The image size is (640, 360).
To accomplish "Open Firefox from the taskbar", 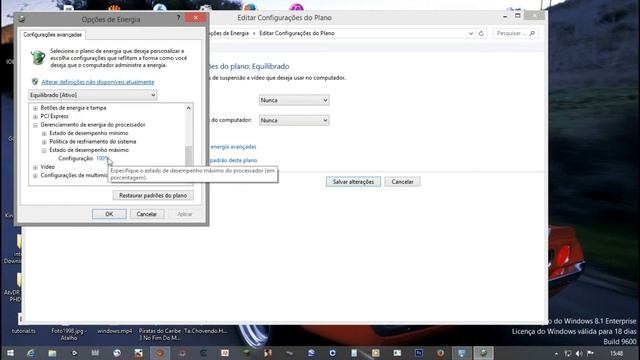I will (x=440, y=353).
